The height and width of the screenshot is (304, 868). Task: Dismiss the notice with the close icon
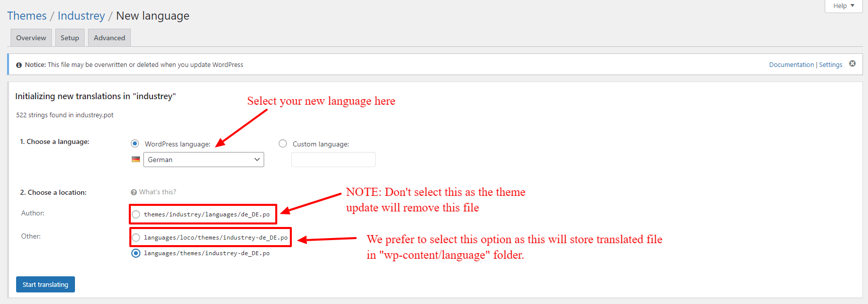[x=852, y=63]
